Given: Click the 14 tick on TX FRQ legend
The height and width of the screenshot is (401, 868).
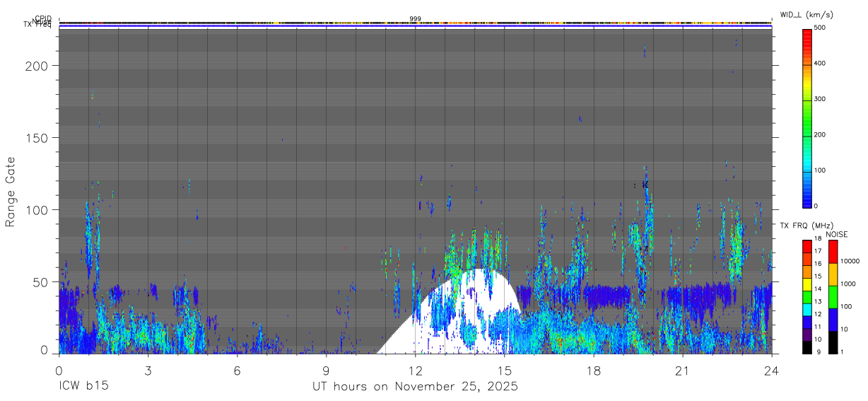Looking at the screenshot, I should (x=819, y=289).
